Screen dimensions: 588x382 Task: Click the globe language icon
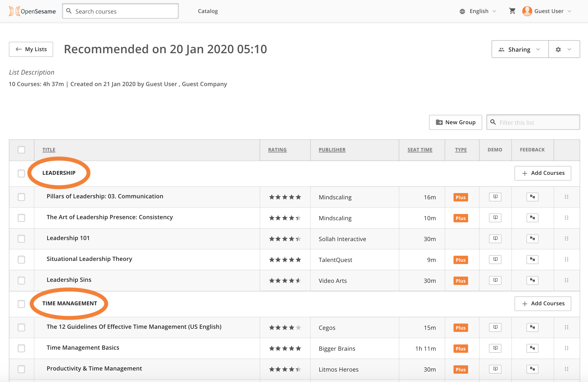pos(462,11)
